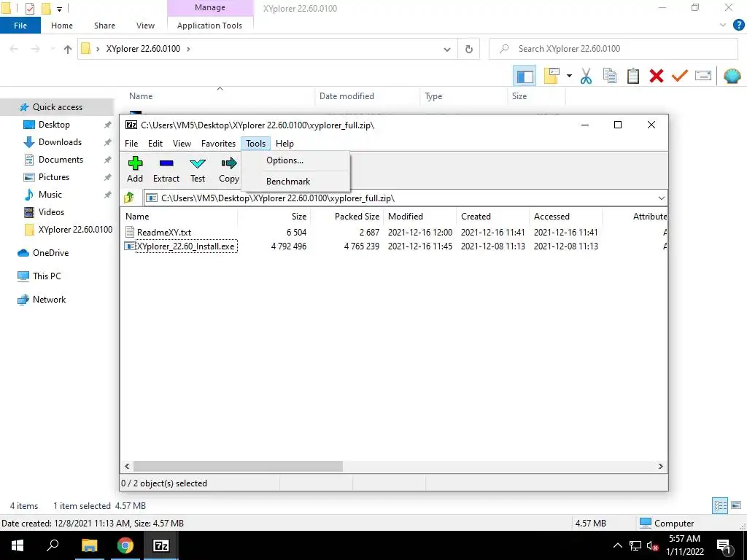Click the Explorer Rename icon

click(x=703, y=76)
